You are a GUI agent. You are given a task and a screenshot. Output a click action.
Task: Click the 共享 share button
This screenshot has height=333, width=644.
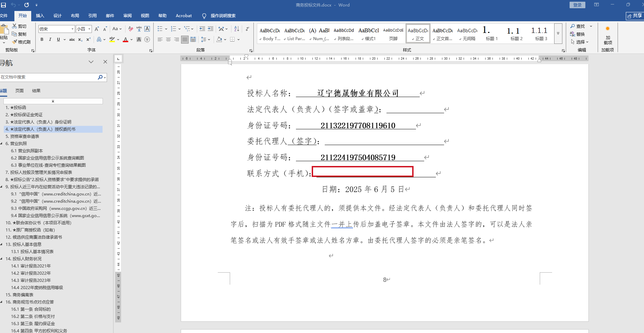(x=635, y=16)
